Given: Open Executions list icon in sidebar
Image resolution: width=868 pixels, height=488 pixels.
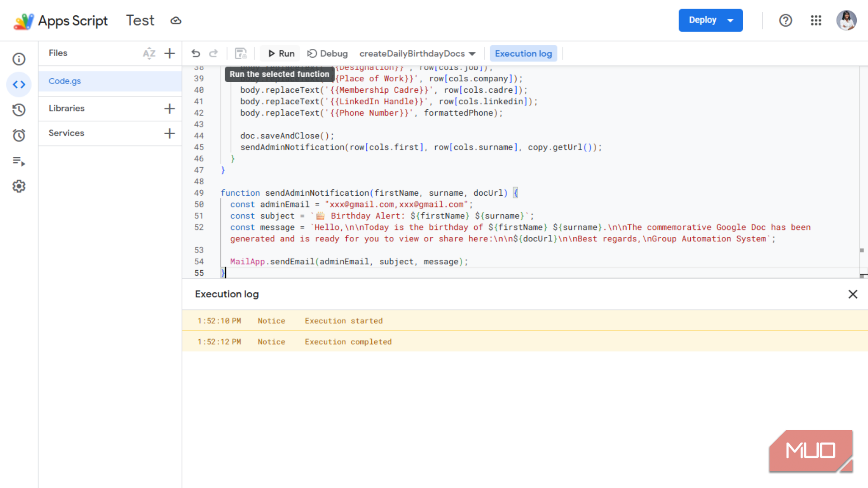Looking at the screenshot, I should 19,161.
